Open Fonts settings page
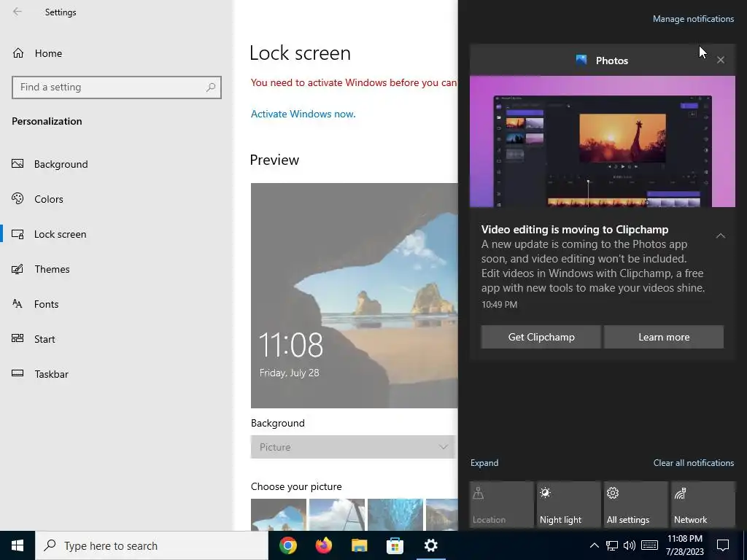The height and width of the screenshot is (560, 747). [x=46, y=304]
